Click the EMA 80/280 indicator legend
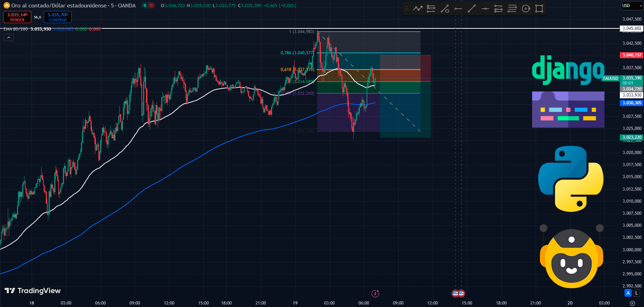 click(16, 29)
